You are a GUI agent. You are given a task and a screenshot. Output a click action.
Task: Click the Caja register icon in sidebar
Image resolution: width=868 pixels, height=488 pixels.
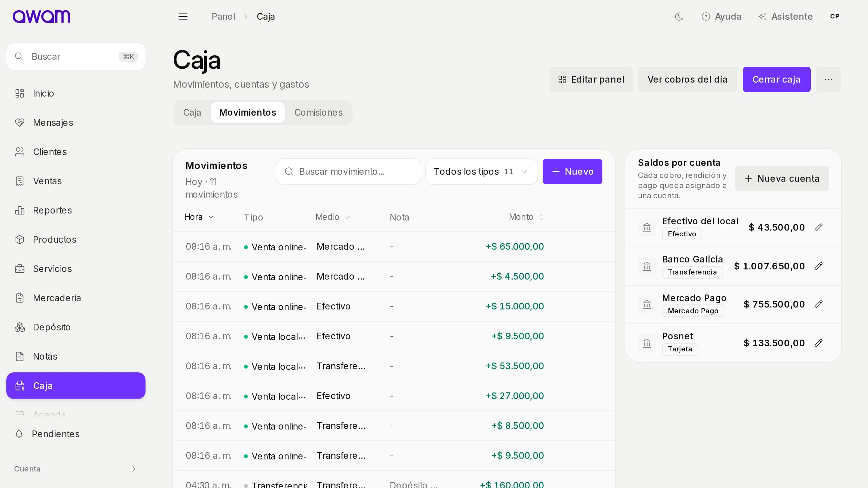coord(20,386)
